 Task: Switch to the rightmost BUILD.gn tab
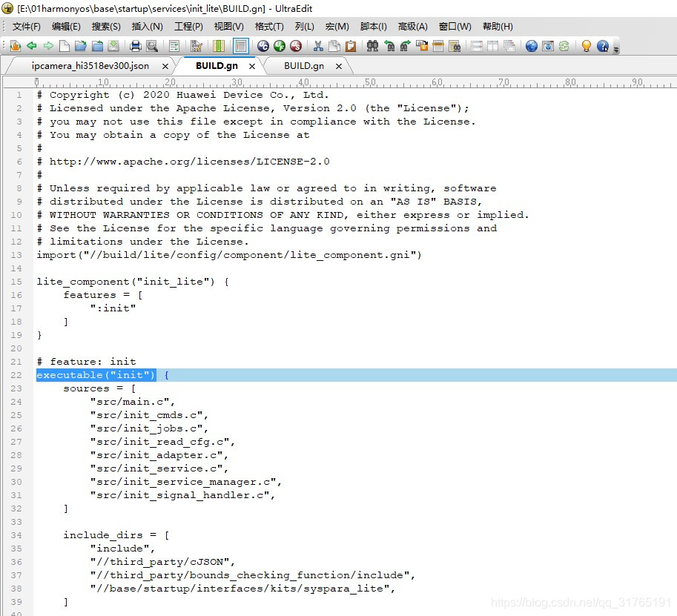tap(304, 66)
